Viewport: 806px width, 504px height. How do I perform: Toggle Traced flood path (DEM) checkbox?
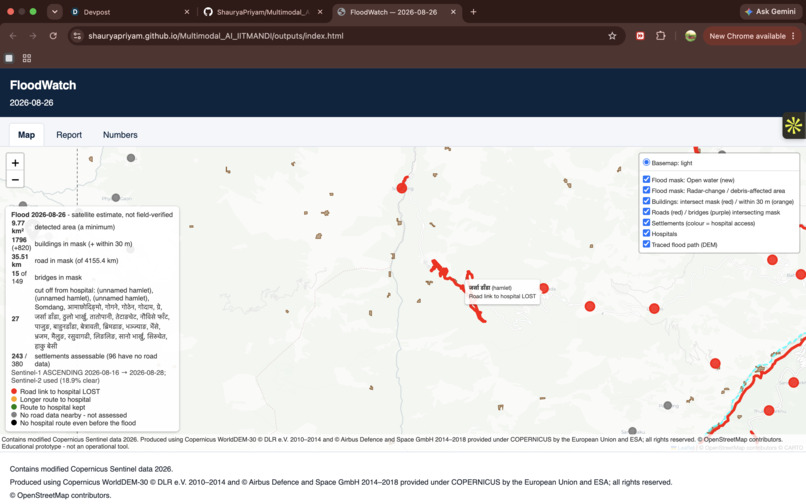647,244
